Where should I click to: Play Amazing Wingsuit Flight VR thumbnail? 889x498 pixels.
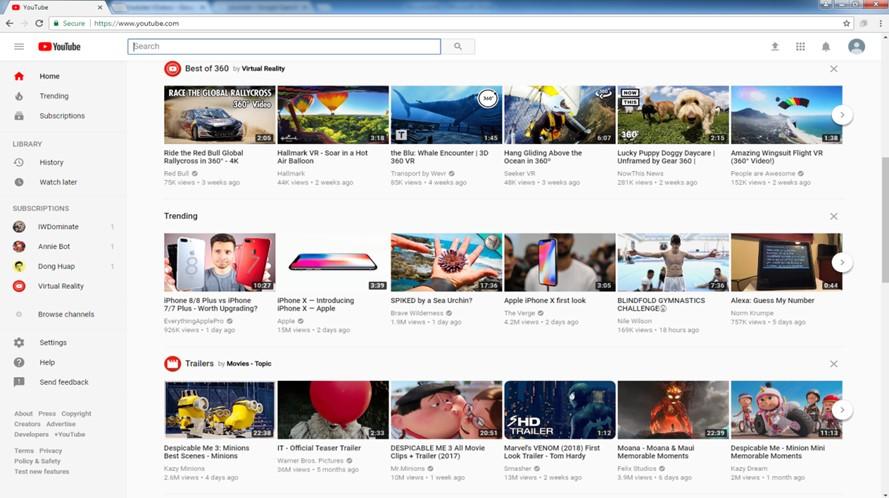pos(786,115)
